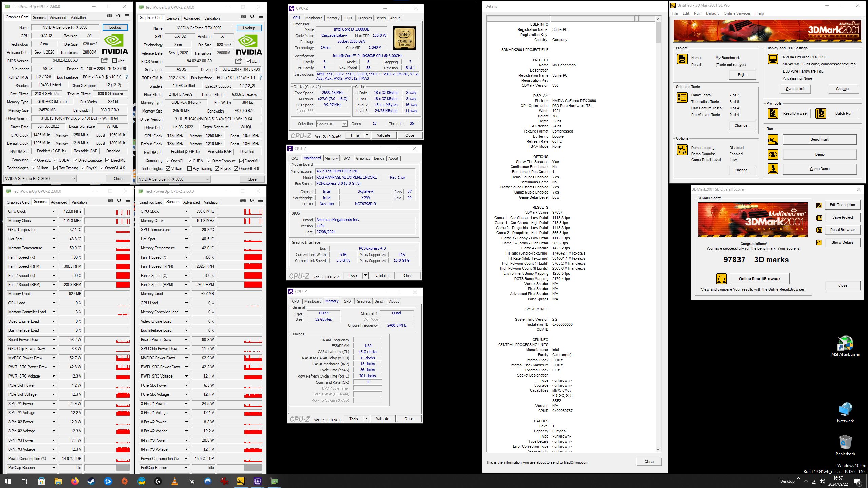Screen dimensions: 868x488
Task: Toggle OpenCL checkbox in GPU-Z with bus @ x16 3.0
Action: point(34,160)
